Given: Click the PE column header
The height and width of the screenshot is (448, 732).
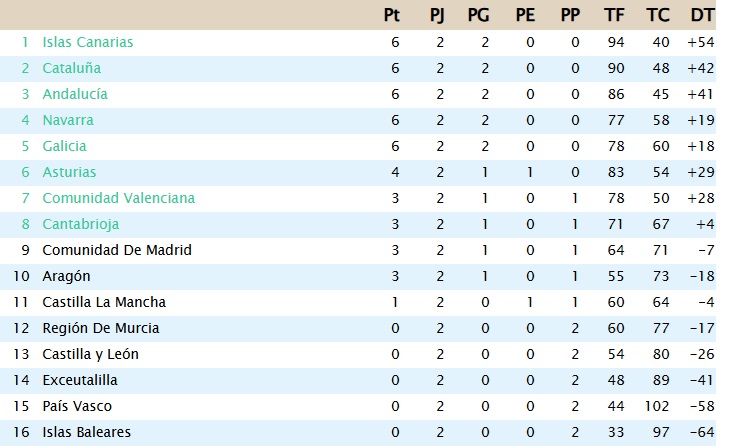Looking at the screenshot, I should (525, 15).
